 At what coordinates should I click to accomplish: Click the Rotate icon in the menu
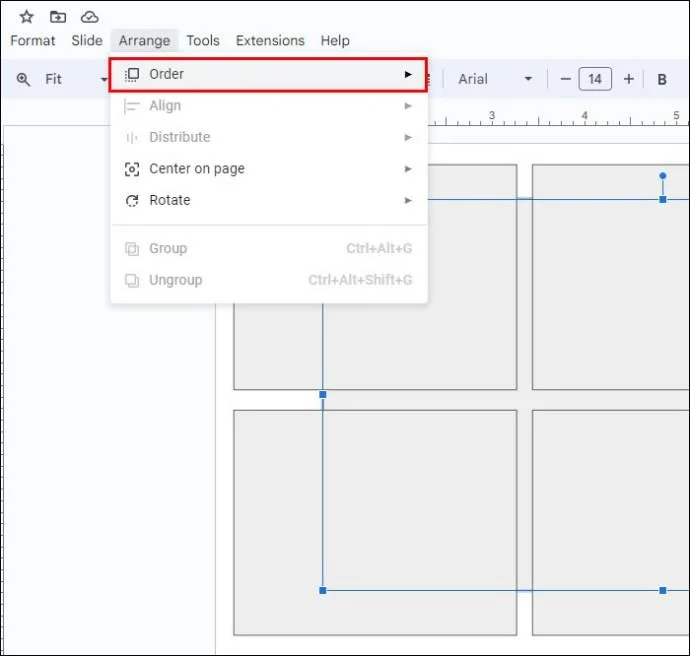tap(132, 201)
